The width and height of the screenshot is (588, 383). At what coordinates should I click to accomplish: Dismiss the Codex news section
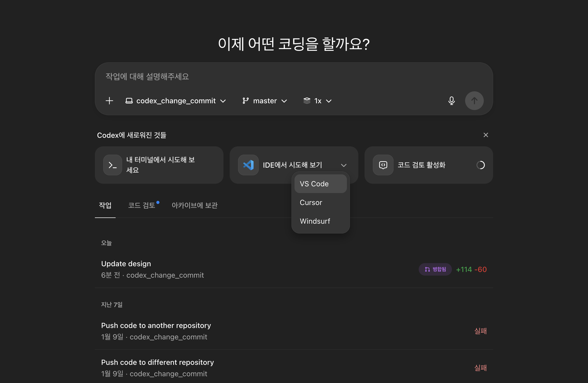(x=486, y=135)
